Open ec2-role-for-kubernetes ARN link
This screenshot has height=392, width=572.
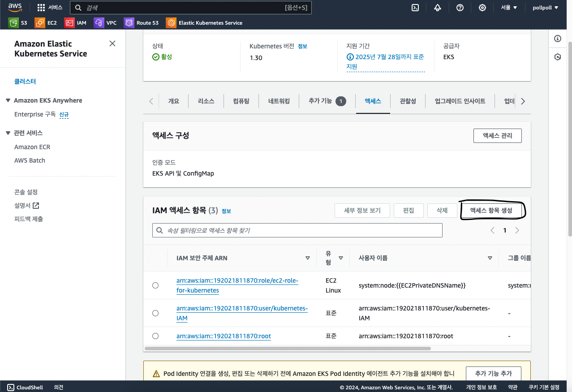(x=237, y=285)
